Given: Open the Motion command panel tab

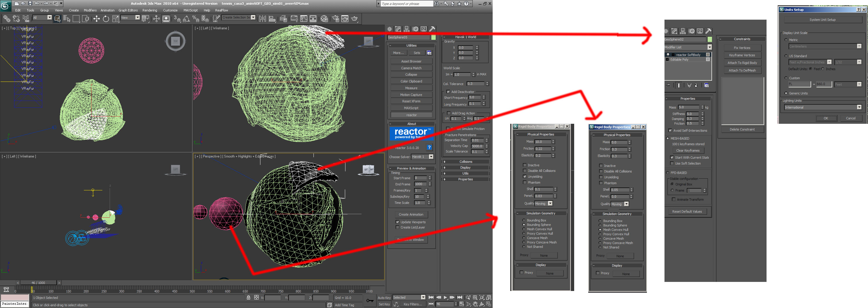Looking at the screenshot, I should point(416,29).
